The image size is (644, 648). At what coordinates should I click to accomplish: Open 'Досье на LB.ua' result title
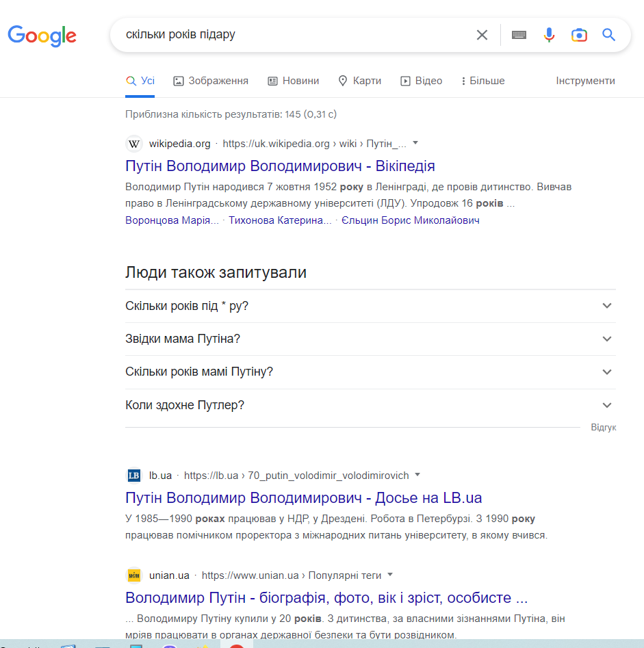pyautogui.click(x=303, y=497)
